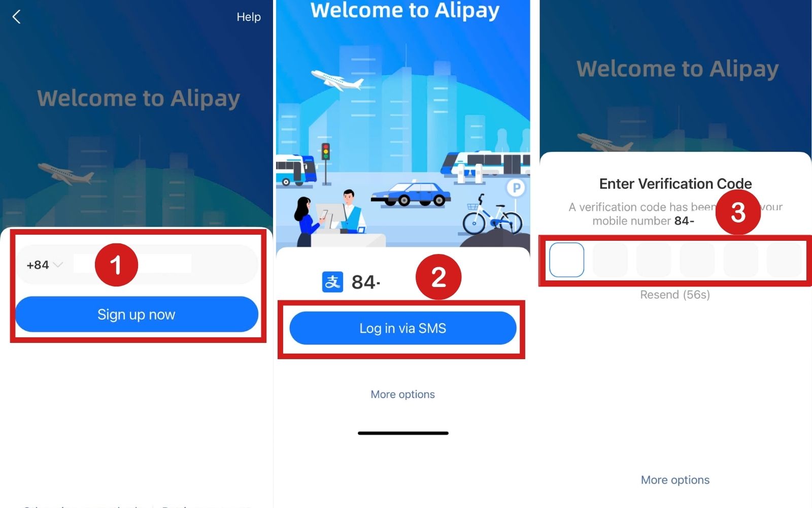Open More options under Log in via SMS
This screenshot has height=508, width=812.
[x=403, y=394]
